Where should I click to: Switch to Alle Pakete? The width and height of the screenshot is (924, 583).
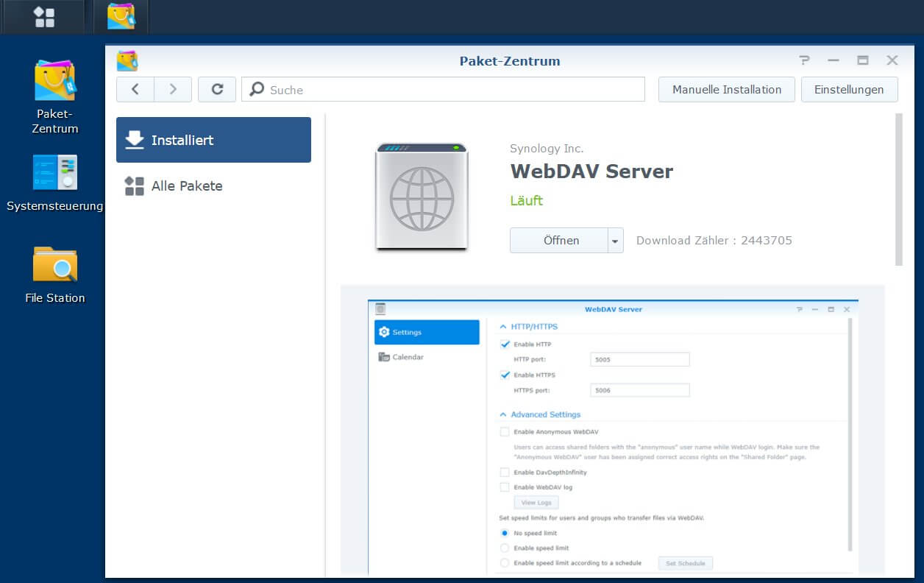pyautogui.click(x=213, y=185)
